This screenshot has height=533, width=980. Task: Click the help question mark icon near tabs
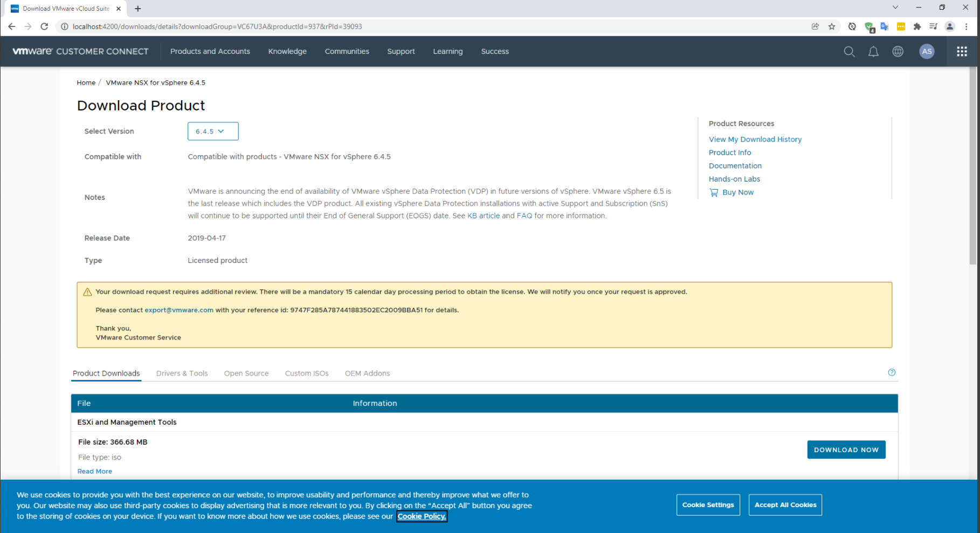pos(892,372)
